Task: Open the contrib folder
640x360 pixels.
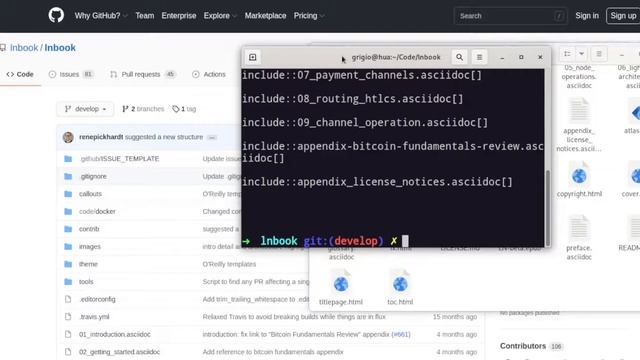Action: point(89,229)
